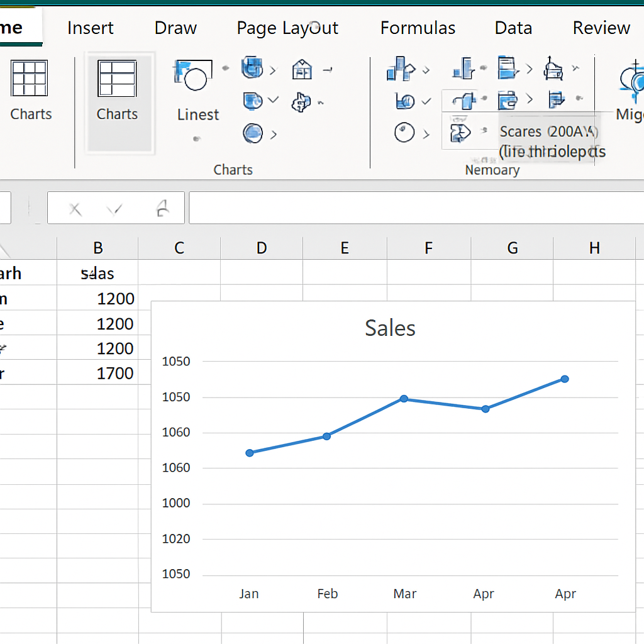Select column D header

tap(262, 248)
